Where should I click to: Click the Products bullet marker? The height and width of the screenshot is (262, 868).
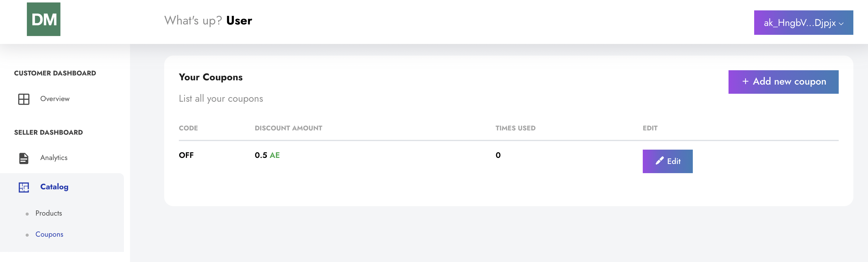coord(27,214)
